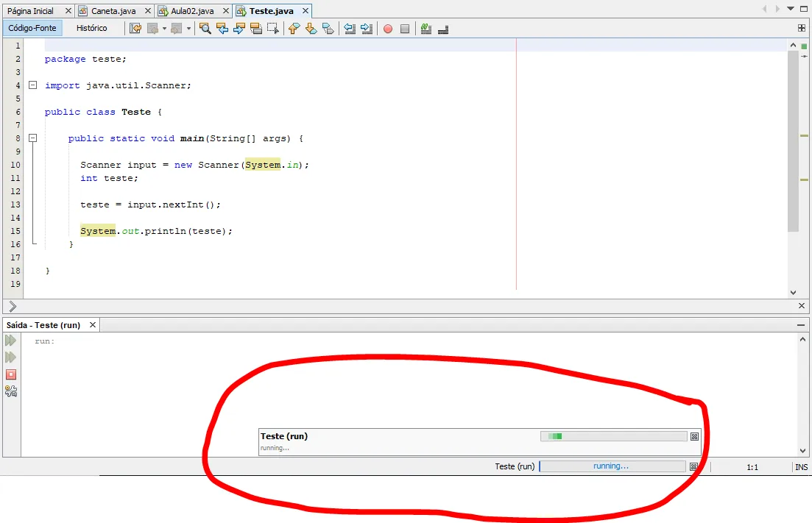812x523 pixels.
Task: Click the Last Edit location icon
Action: [x=135, y=29]
